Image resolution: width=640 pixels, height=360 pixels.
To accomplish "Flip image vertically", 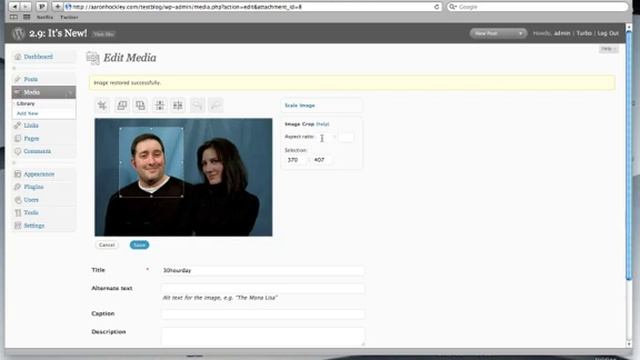I will point(160,105).
